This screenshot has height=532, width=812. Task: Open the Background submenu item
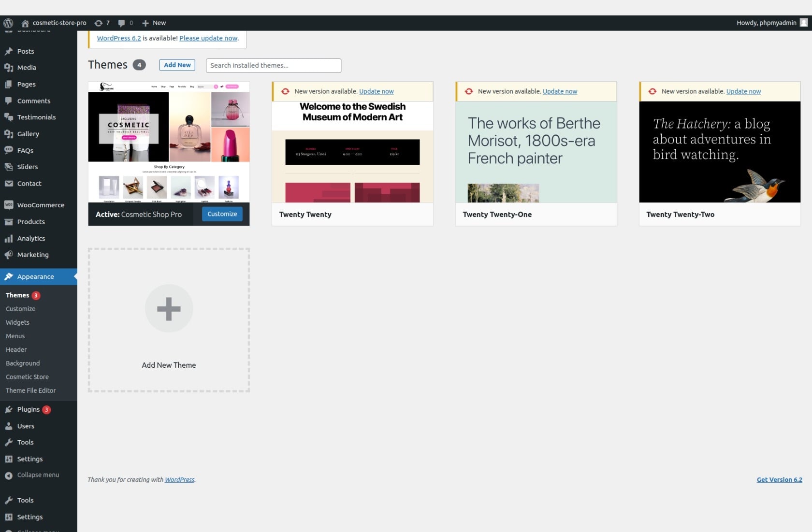(23, 363)
